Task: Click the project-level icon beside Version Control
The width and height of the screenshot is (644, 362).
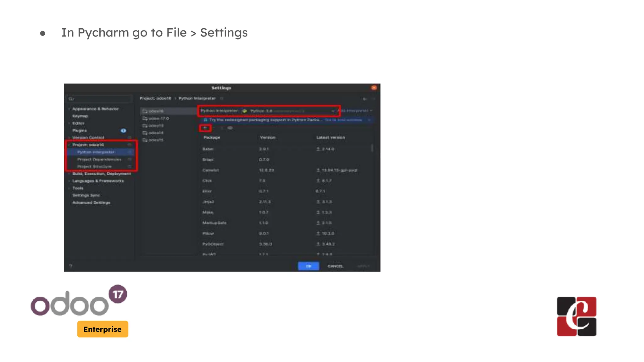Action: [x=129, y=138]
